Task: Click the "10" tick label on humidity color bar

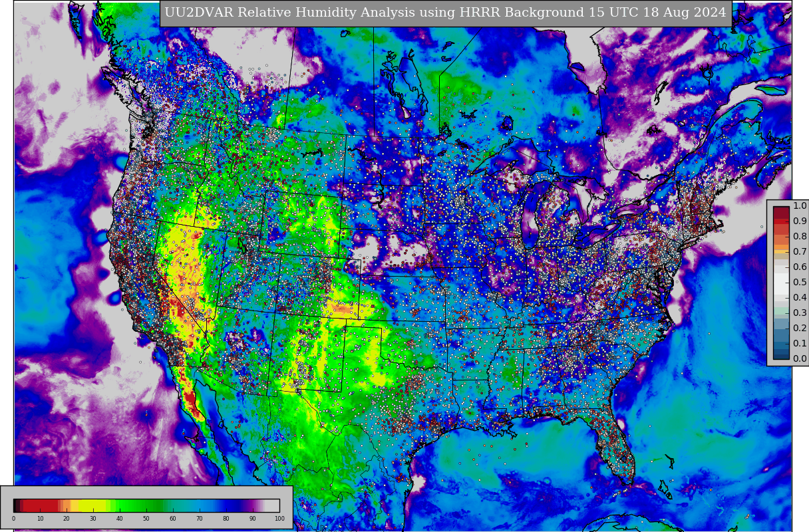Action: tap(40, 519)
